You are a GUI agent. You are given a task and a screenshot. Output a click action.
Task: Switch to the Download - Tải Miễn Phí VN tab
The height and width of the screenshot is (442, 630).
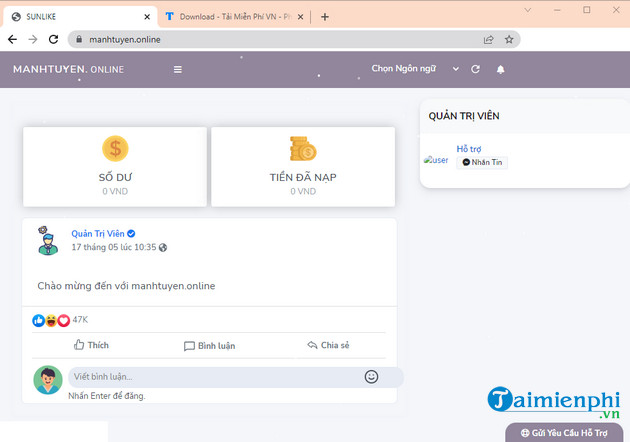coord(235,16)
